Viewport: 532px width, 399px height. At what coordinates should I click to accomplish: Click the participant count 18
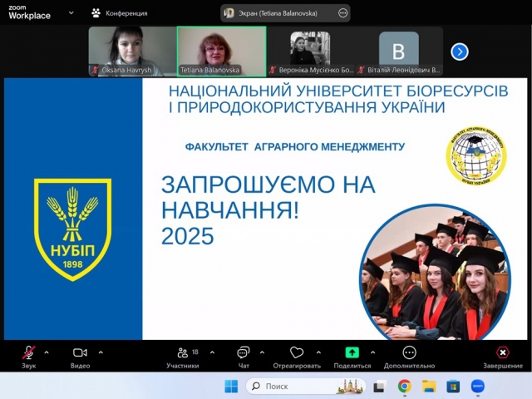[x=195, y=352]
